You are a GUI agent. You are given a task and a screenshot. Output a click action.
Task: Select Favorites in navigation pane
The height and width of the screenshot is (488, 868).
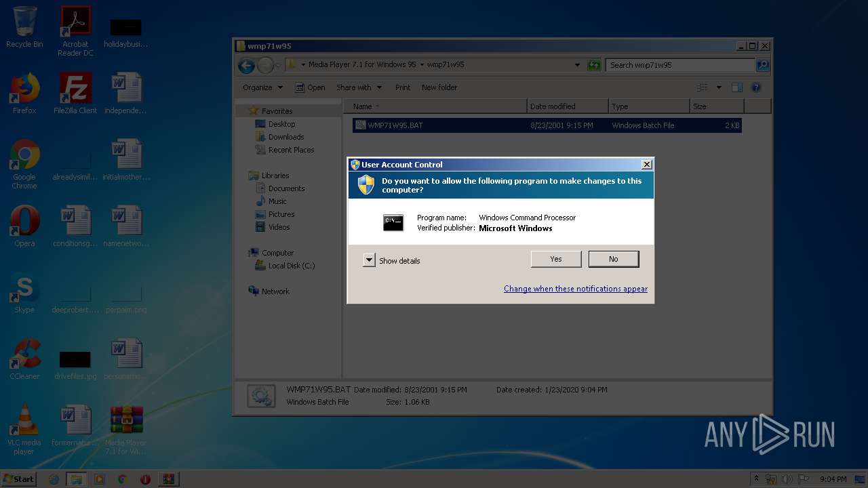[x=277, y=111]
